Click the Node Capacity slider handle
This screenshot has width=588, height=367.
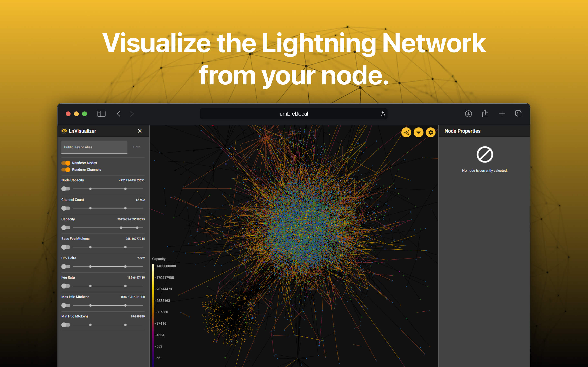(x=90, y=189)
